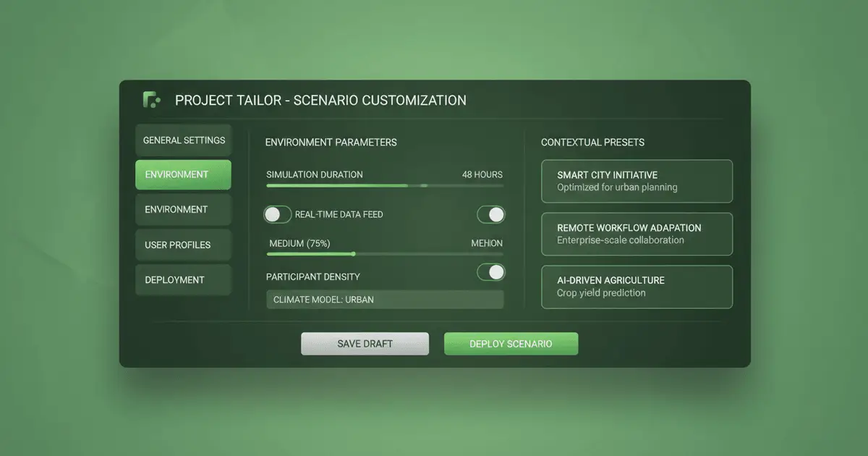The image size is (868, 456).
Task: Click the MEHION label above the slider
Action: (x=486, y=243)
